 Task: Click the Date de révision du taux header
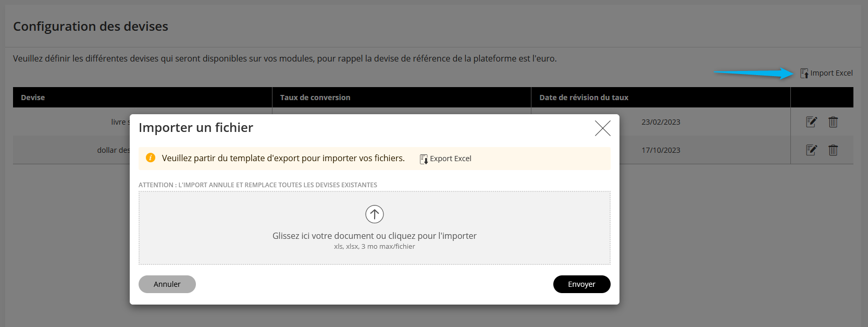point(584,98)
